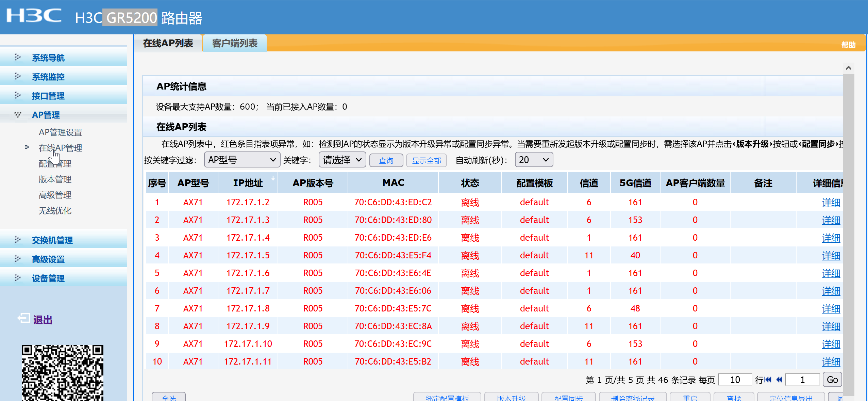Expand the 交换机管理 menu section
868x401 pixels.
pos(52,240)
